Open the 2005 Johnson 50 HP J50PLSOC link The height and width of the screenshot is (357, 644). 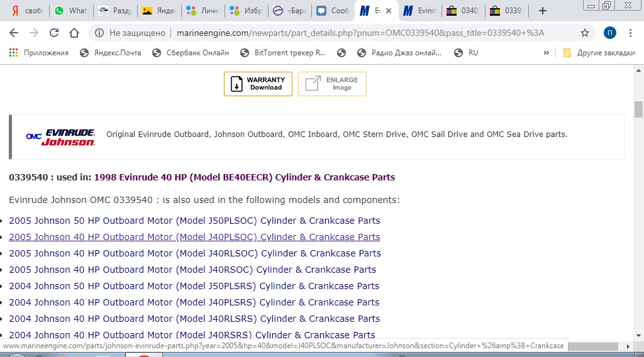pyautogui.click(x=194, y=221)
